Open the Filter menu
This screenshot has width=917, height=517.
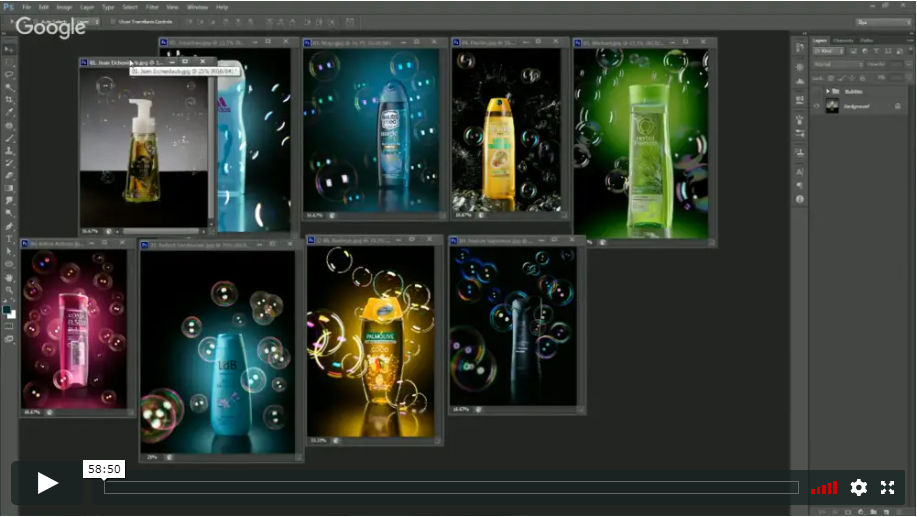click(152, 7)
